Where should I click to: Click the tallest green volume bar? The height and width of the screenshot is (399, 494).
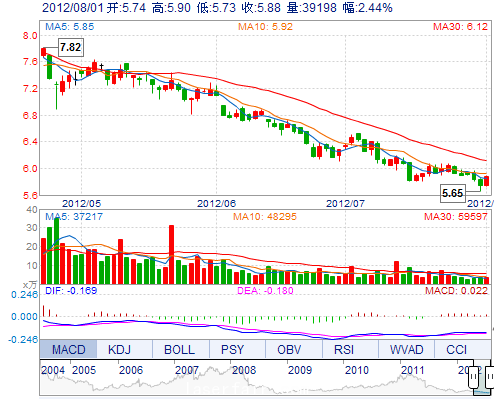tap(56, 251)
